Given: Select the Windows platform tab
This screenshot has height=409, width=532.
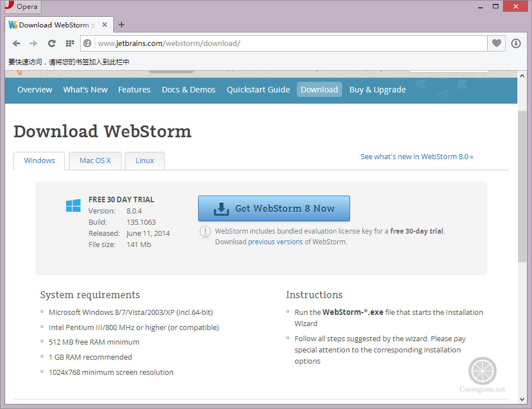Looking at the screenshot, I should click(39, 161).
